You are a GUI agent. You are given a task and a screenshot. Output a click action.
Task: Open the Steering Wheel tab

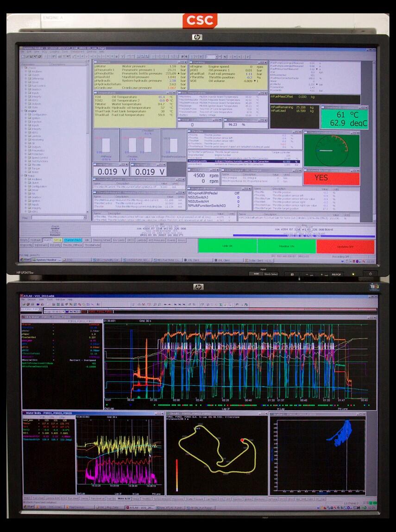click(102, 240)
